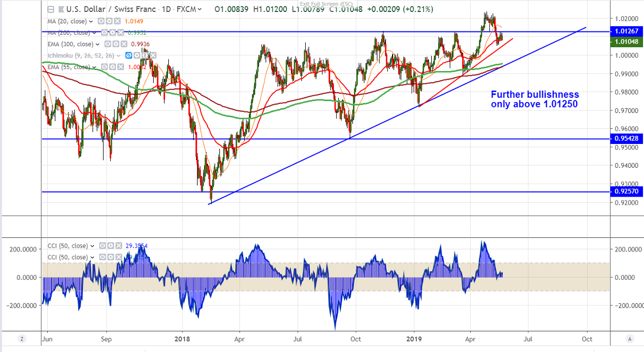The image size is (644, 352).
Task: Expand the MA (20, close) dropdown arrow
Action: (91, 21)
